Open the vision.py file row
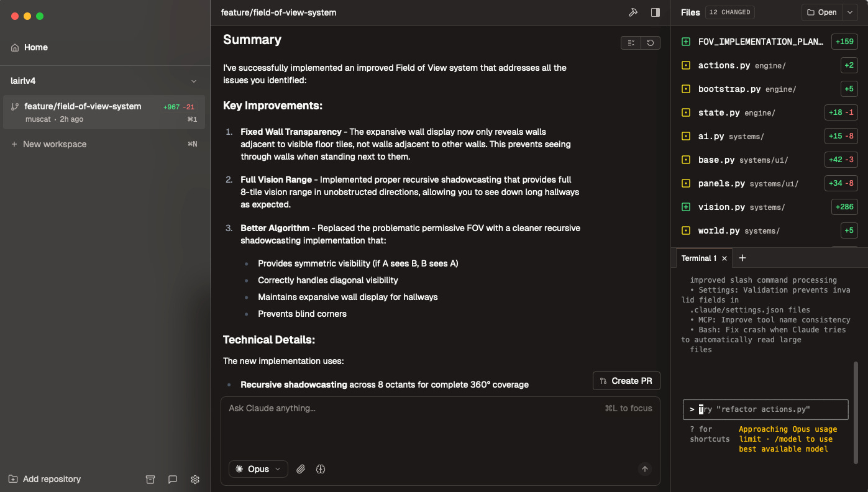The height and width of the screenshot is (492, 868). (770, 207)
